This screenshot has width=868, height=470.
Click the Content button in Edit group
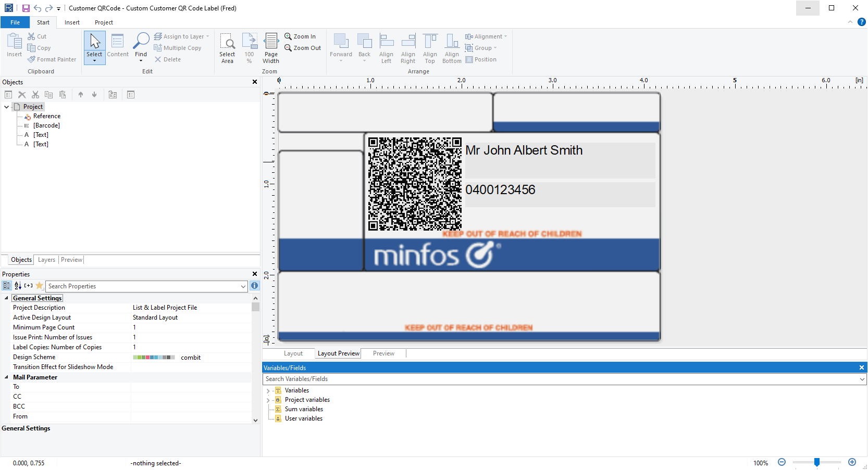coord(118,45)
